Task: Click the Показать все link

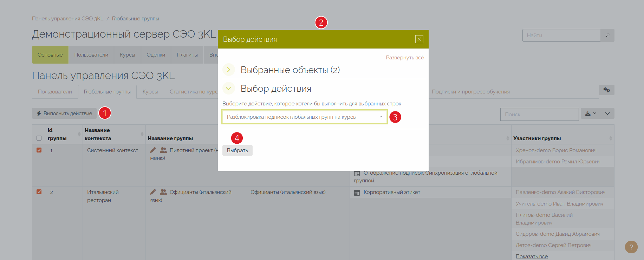Action: [x=531, y=256]
